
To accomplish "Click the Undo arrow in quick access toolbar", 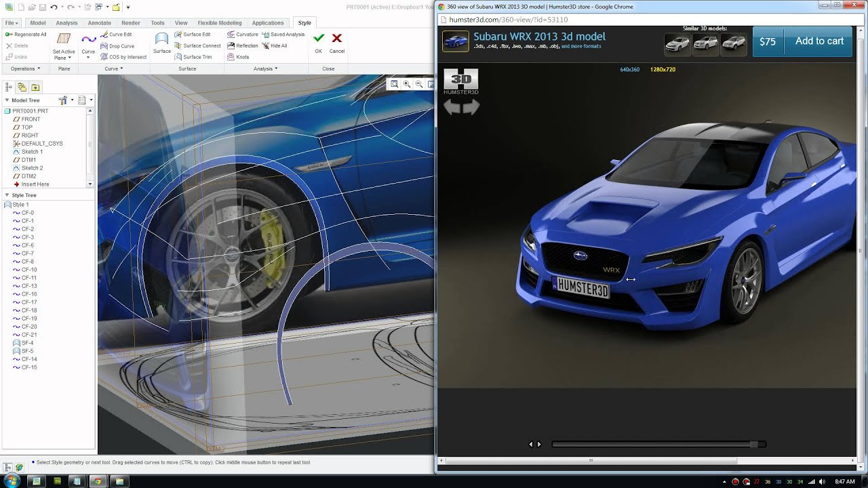I will point(54,7).
